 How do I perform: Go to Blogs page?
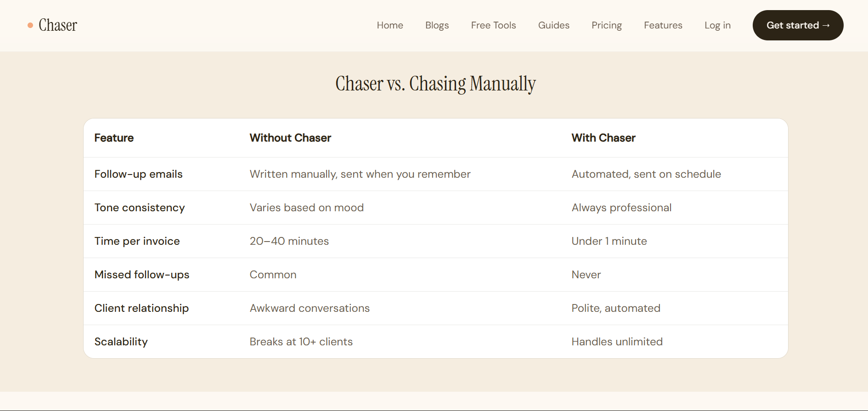[437, 25]
